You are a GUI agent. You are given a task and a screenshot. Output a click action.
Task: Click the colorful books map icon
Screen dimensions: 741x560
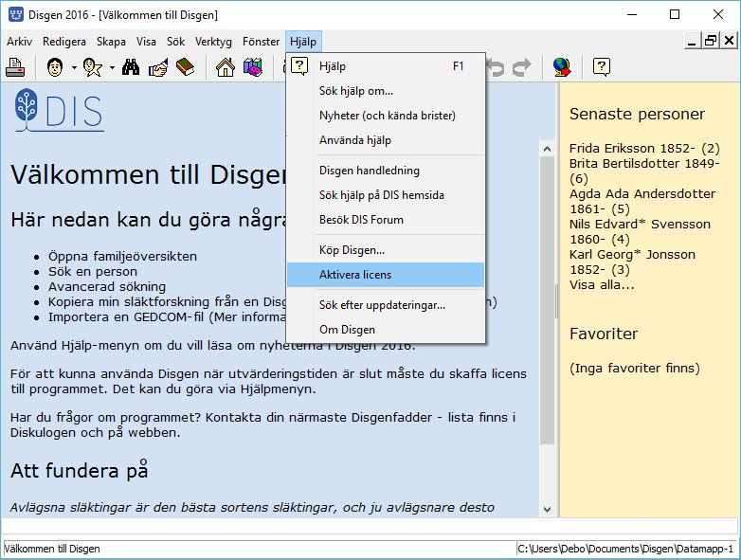253,67
